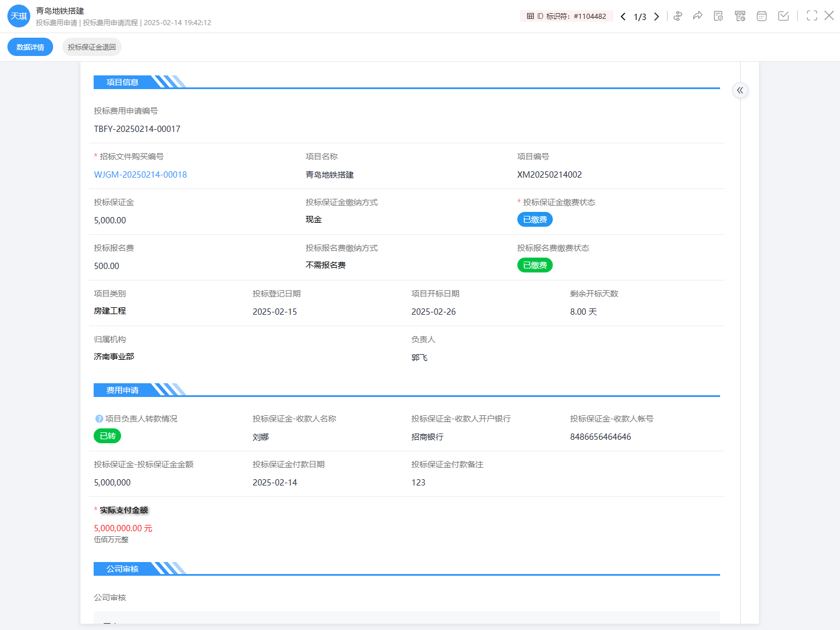The image size is (840, 630).
Task: Click the help icon beside 项目负责人转款情况
Action: point(99,419)
